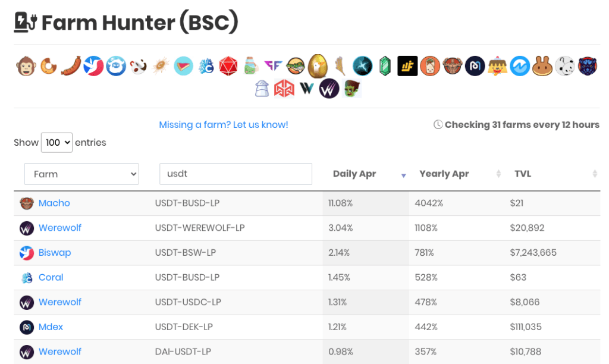Screen dimensions: 609x364
Task: Choose the golden egg farm icon
Action: 318,66
